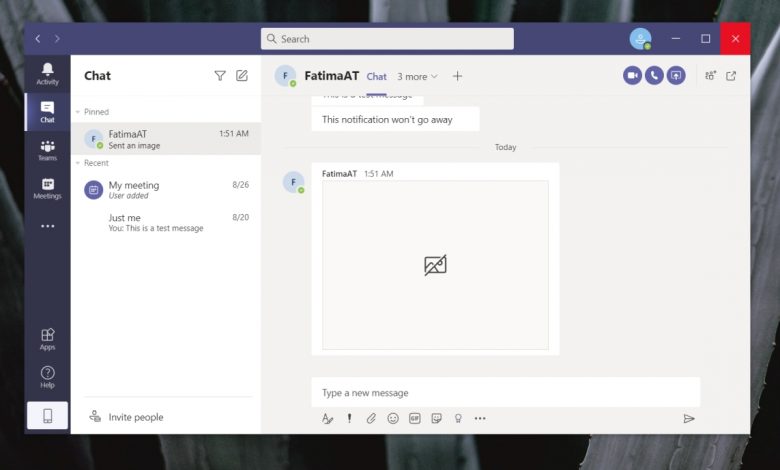Collapse the Pinned chats group
The height and width of the screenshot is (470, 780).
click(78, 112)
